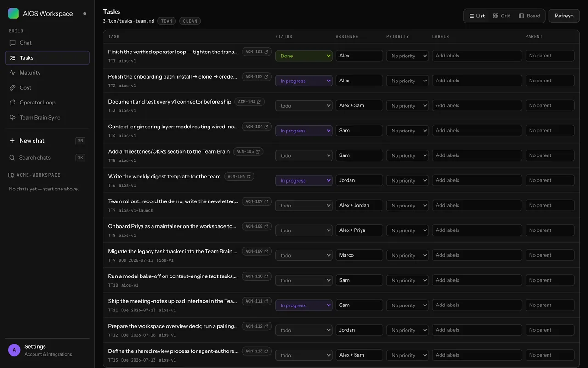Click the magnifier icon beside Search chats
Viewport: 588px width, 368px height.
(x=12, y=158)
